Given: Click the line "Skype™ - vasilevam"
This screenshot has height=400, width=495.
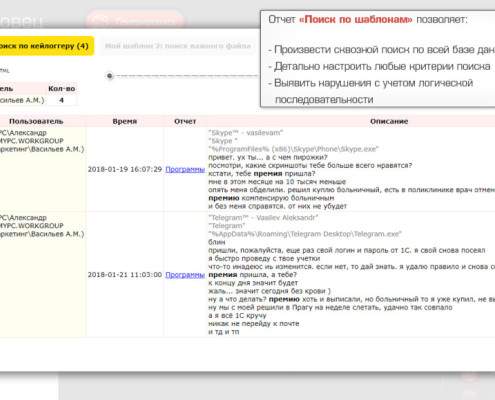Looking at the screenshot, I should (x=246, y=133).
